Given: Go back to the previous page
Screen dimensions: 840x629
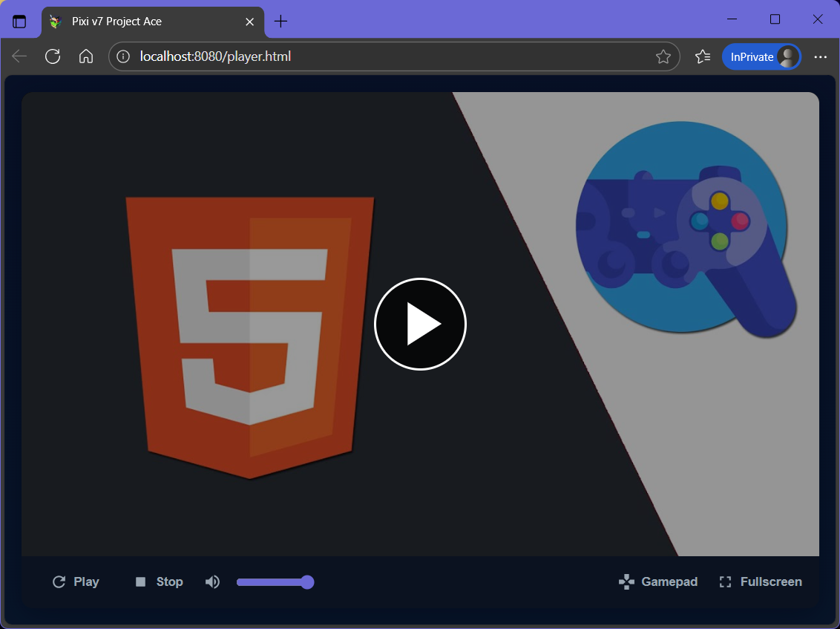Looking at the screenshot, I should (x=19, y=56).
